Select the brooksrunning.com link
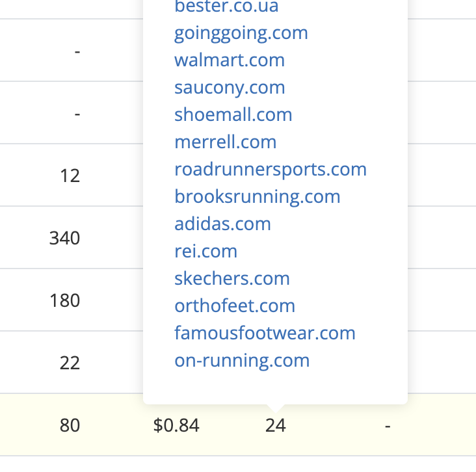 (x=257, y=197)
